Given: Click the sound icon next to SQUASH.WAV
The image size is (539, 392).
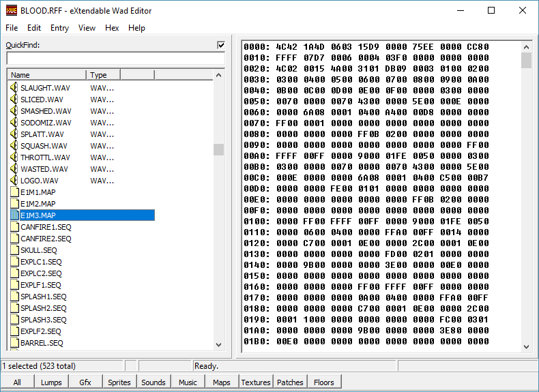Looking at the screenshot, I should pos(14,146).
